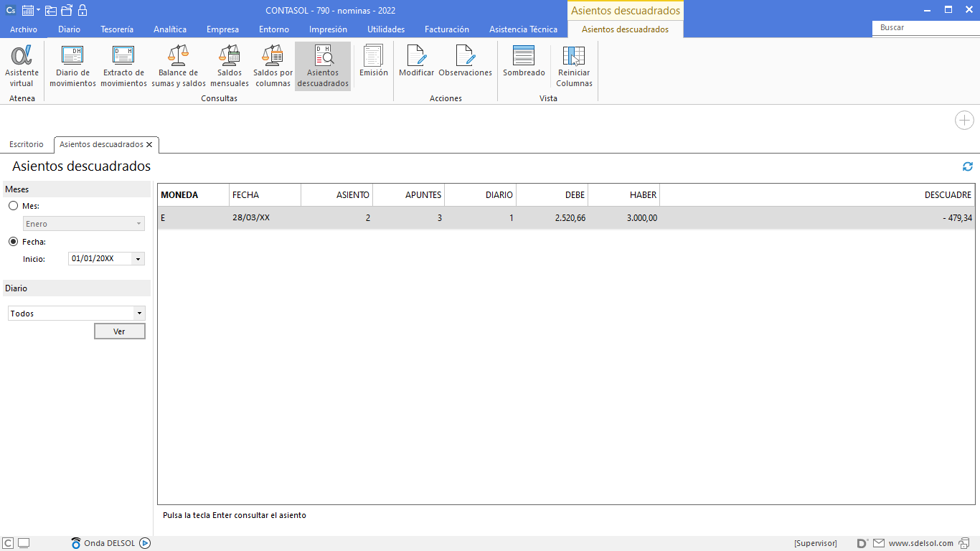Open the Asistente virtual Atenea
Screen dimensions: 980x551
22,66
